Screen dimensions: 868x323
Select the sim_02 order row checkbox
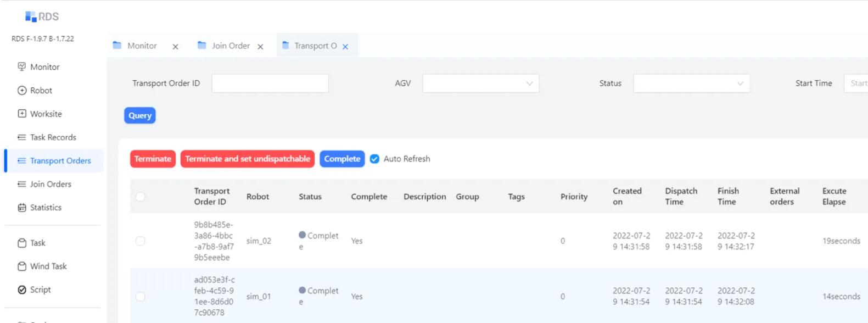point(141,241)
